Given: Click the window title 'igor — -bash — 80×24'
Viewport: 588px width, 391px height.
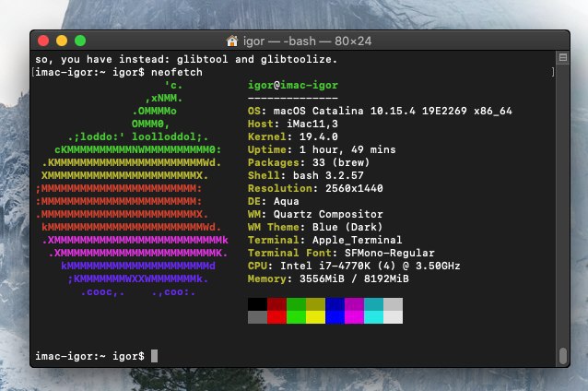Looking at the screenshot, I should pos(307,41).
